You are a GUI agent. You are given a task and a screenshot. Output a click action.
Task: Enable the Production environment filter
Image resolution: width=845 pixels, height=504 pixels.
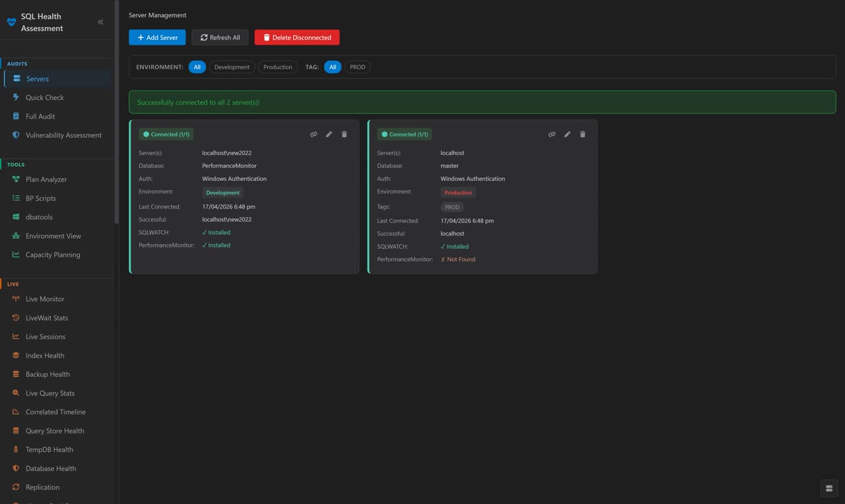(277, 67)
